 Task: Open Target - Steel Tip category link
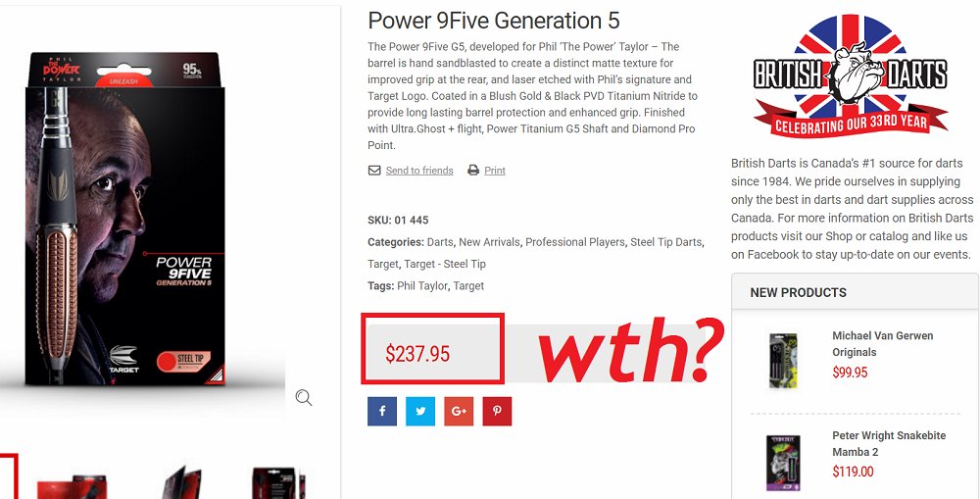coord(445,264)
